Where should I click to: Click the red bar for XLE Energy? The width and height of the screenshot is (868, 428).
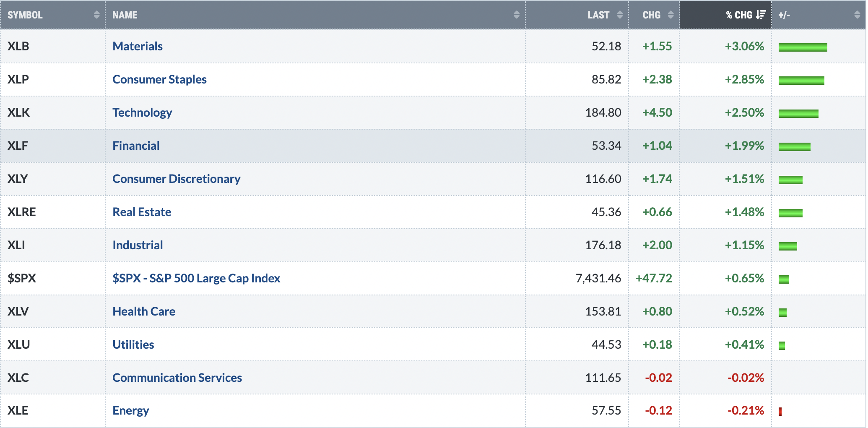click(x=780, y=411)
